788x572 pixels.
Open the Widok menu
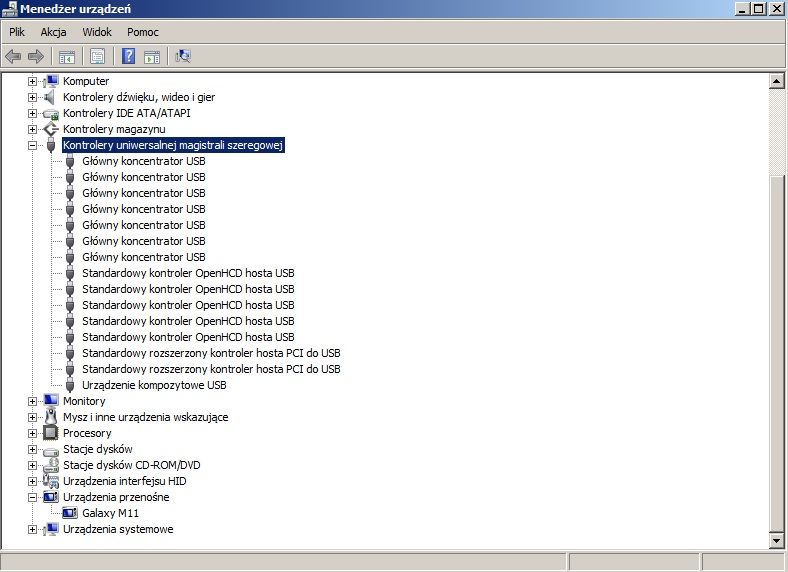[x=97, y=32]
